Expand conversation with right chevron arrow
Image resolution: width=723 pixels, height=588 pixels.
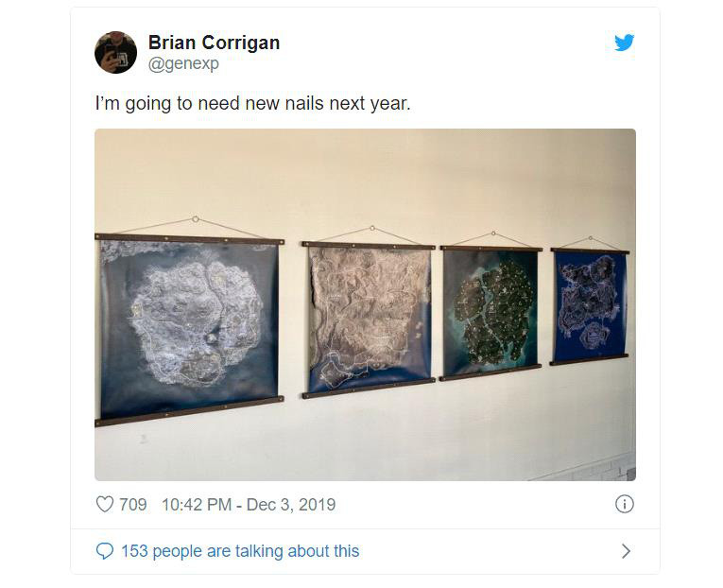point(626,550)
